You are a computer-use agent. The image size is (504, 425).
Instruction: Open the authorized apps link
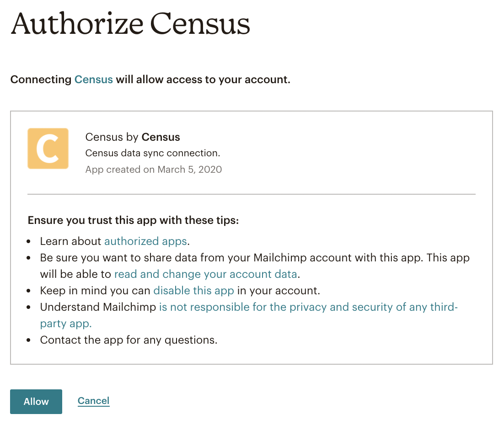[x=145, y=241]
